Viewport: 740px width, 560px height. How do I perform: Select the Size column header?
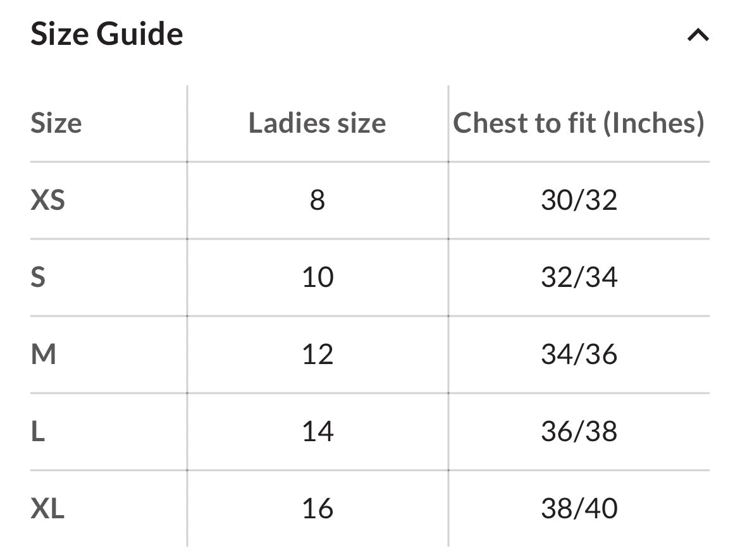[x=56, y=123]
